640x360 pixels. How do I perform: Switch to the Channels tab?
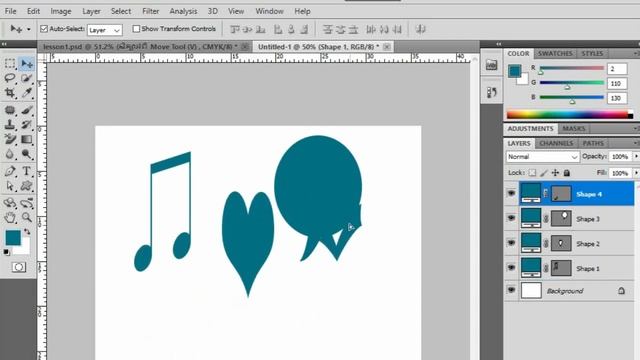tap(556, 143)
